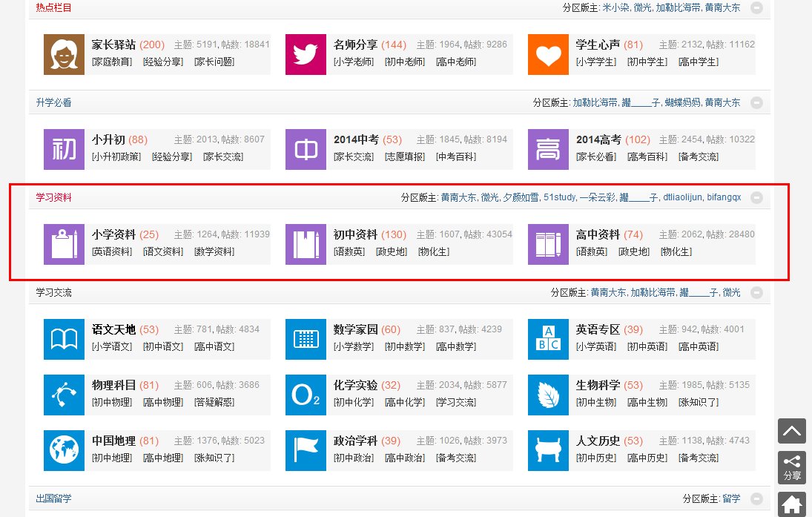Image resolution: width=812 pixels, height=517 pixels.
Task: Open the 学习资料 category heading
Action: click(54, 198)
